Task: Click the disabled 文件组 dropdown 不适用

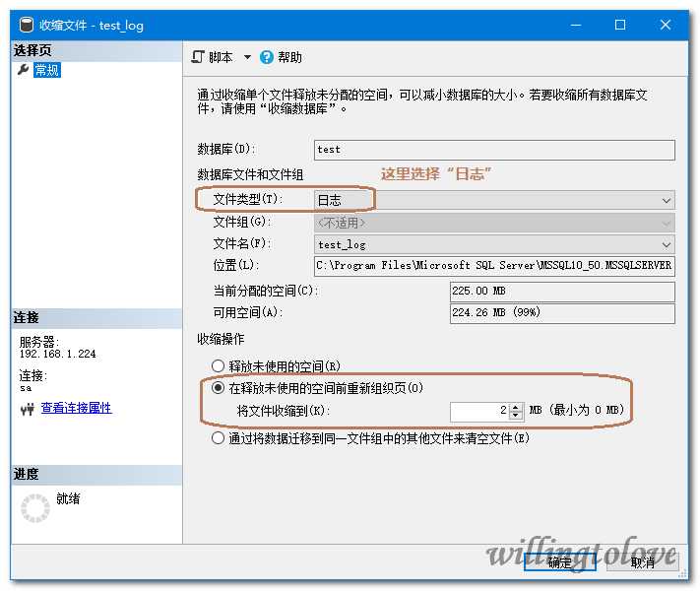Action: pyautogui.click(x=494, y=223)
